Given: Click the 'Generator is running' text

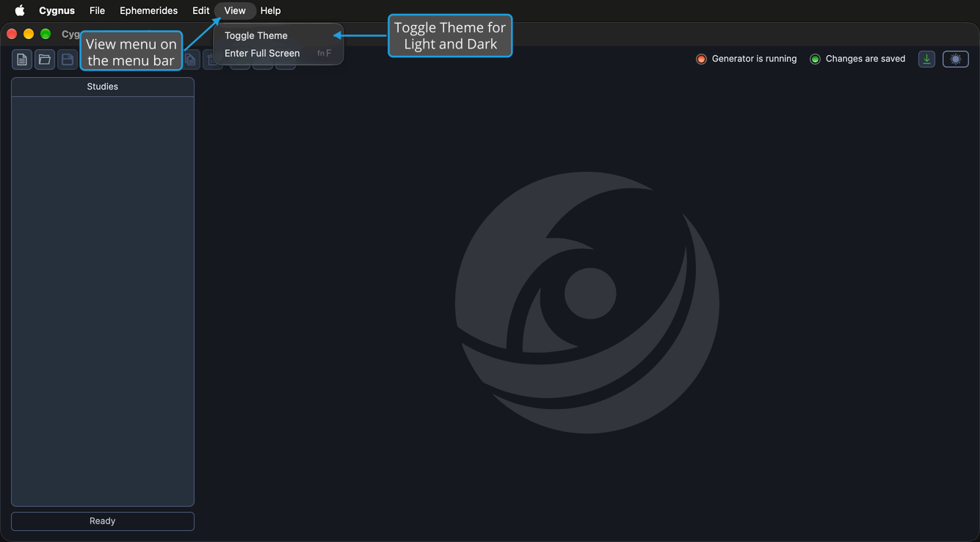Looking at the screenshot, I should pos(754,59).
